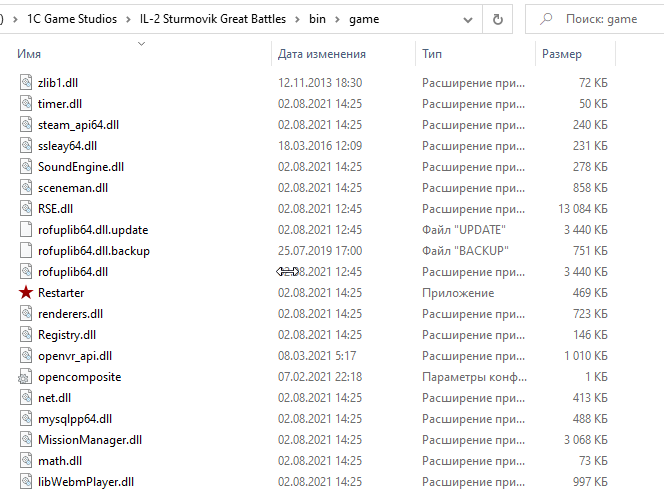Click in the Поиск: game search field
The width and height of the screenshot is (664, 490).
coord(601,19)
